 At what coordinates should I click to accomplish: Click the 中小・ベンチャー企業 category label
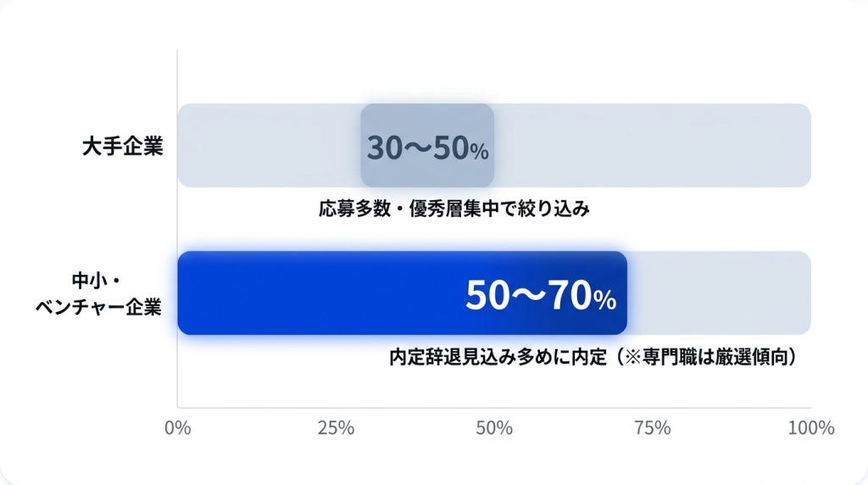click(x=98, y=293)
